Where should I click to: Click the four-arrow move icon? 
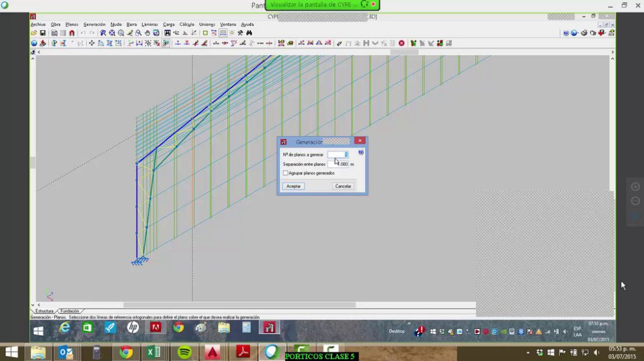[91, 43]
